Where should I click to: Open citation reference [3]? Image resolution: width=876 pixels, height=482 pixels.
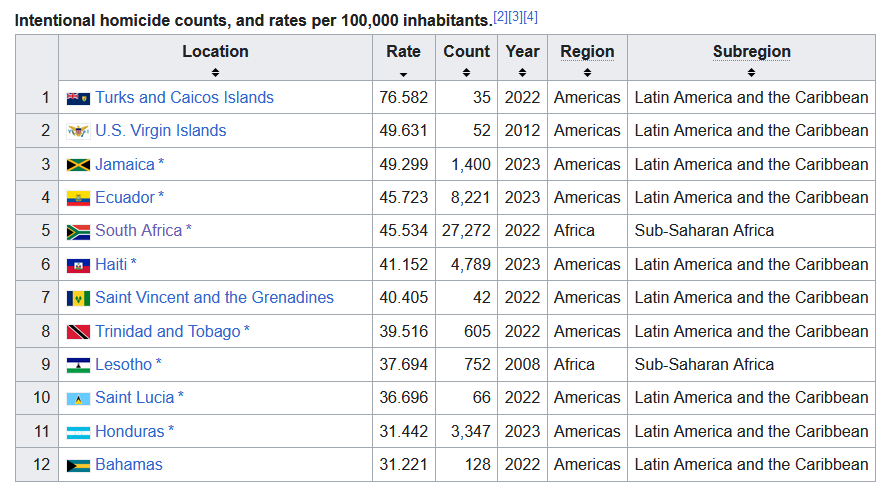[x=515, y=17]
